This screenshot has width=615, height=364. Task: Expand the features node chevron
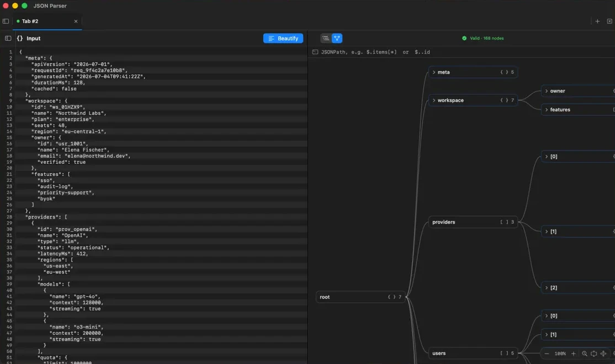(x=547, y=110)
